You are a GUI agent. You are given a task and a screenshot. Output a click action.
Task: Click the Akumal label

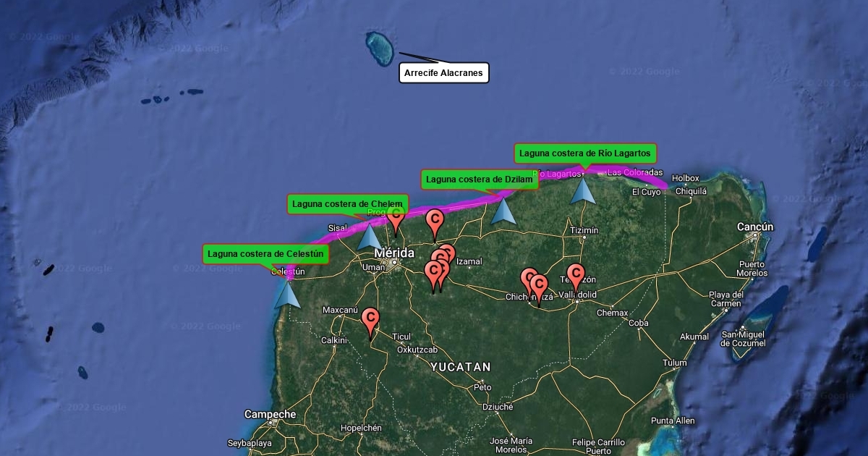click(694, 337)
